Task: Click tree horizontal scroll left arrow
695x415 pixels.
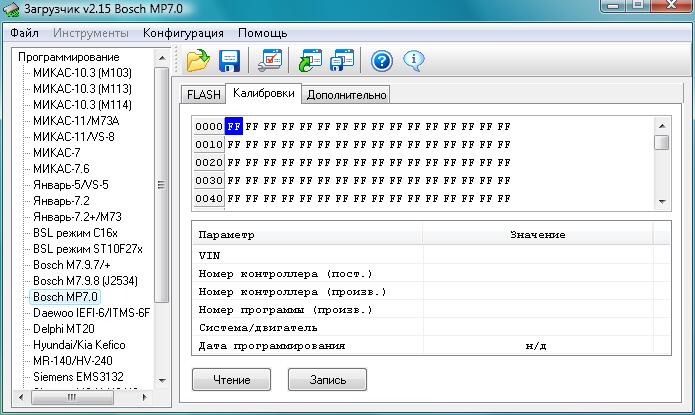Action: click(21, 397)
